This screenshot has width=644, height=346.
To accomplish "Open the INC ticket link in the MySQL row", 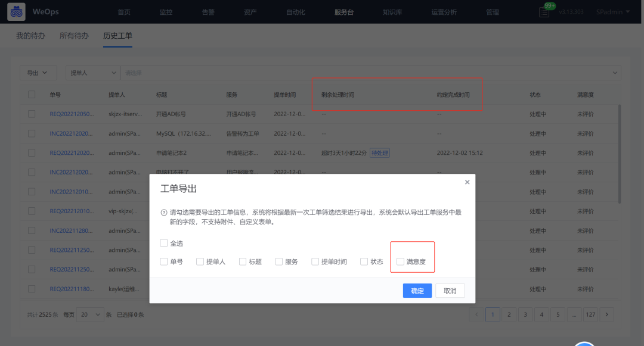I will pos(71,133).
